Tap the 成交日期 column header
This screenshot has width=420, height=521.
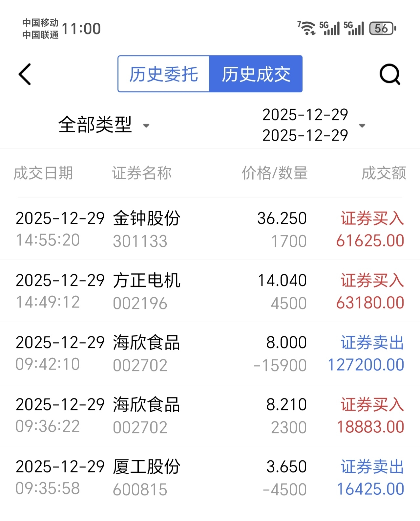(x=43, y=173)
